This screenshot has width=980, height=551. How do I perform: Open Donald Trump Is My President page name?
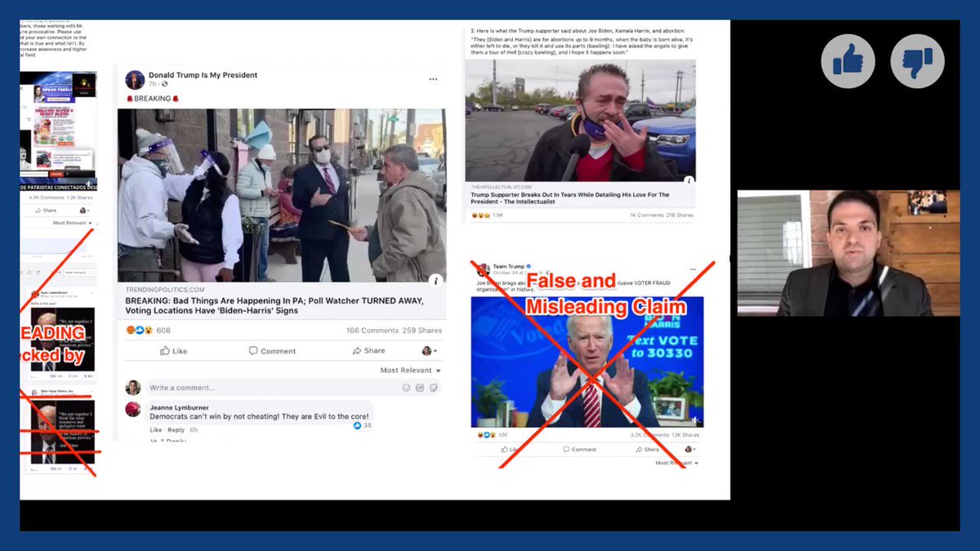click(203, 75)
